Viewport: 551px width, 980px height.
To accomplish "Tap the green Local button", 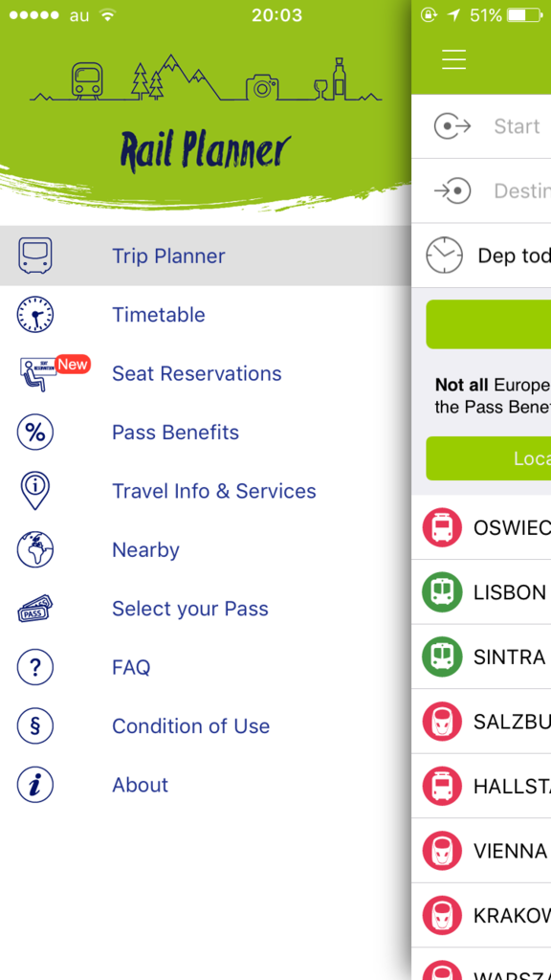I will [x=489, y=458].
